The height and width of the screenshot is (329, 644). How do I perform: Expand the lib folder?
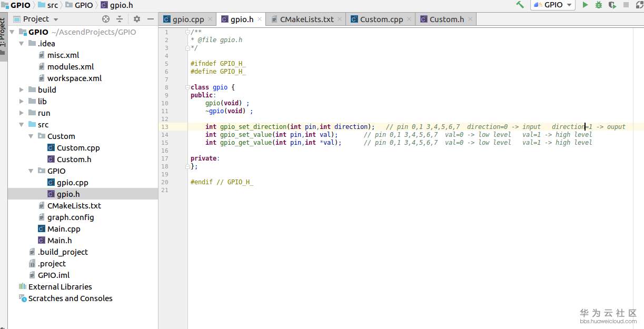pos(22,102)
